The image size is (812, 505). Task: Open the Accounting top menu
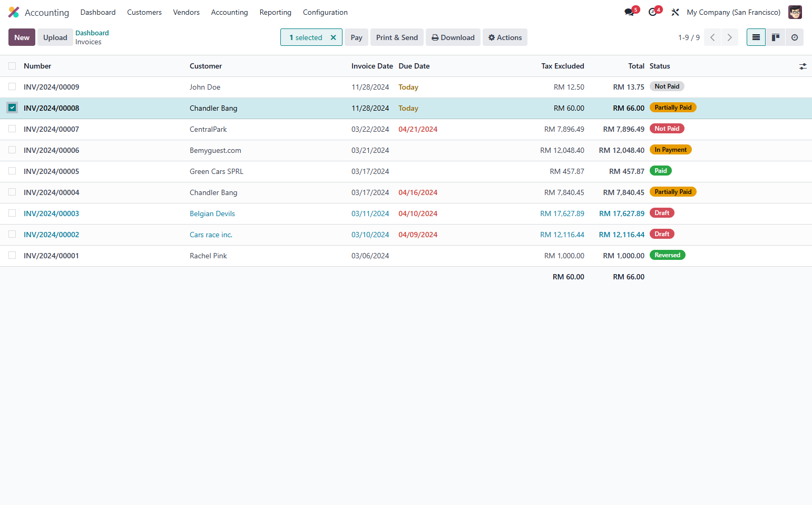tap(229, 12)
